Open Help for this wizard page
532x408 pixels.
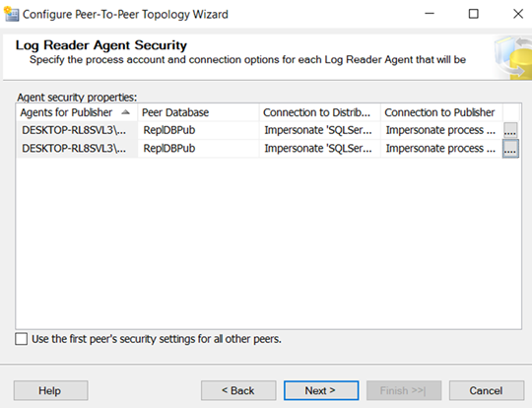point(50,390)
